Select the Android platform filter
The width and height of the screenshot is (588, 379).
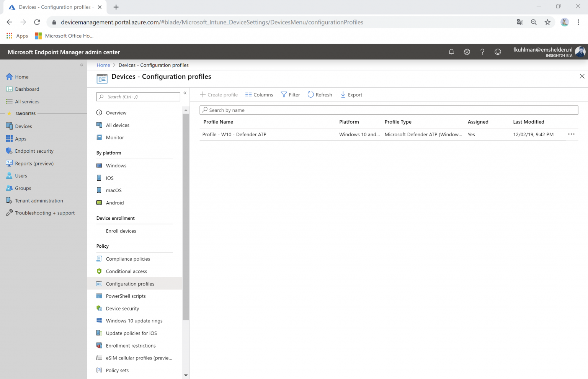114,203
